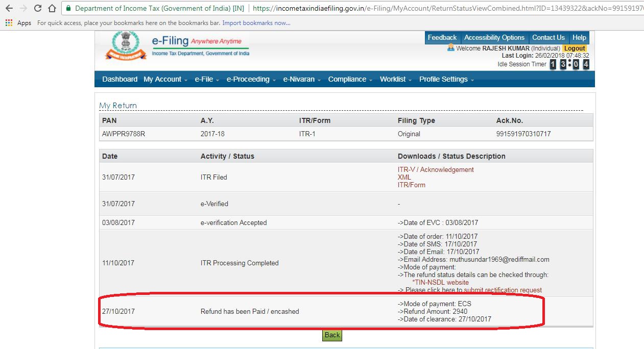Open the Apps grid icon in bookmarks bar
The image size is (644, 349).
pyautogui.click(x=9, y=23)
